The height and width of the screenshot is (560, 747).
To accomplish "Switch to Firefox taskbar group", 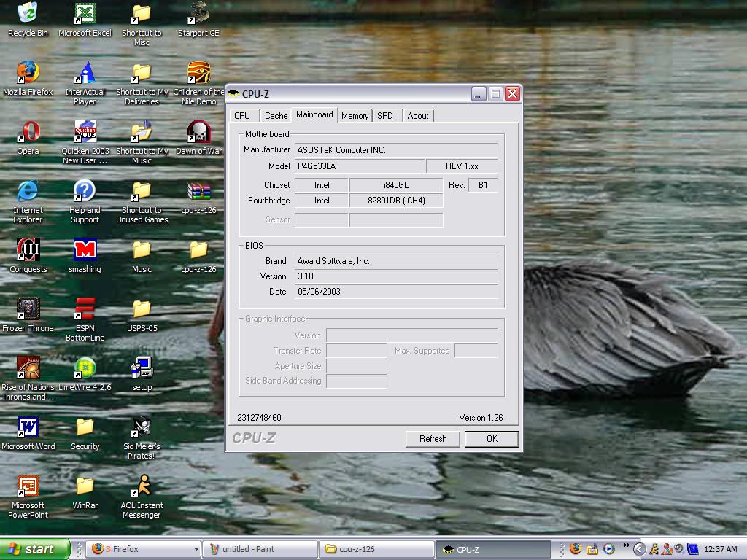I will (144, 549).
